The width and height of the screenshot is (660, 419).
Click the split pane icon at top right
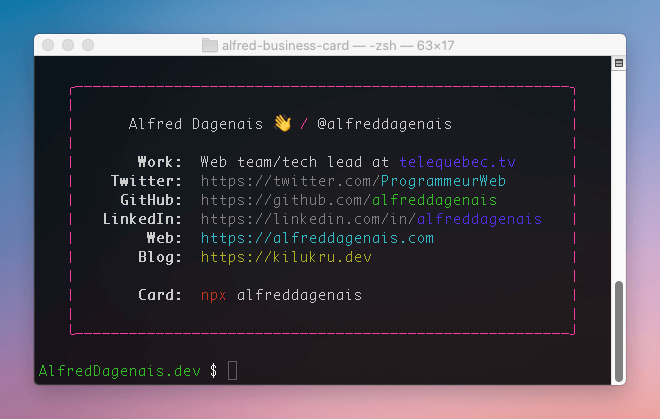tap(618, 63)
